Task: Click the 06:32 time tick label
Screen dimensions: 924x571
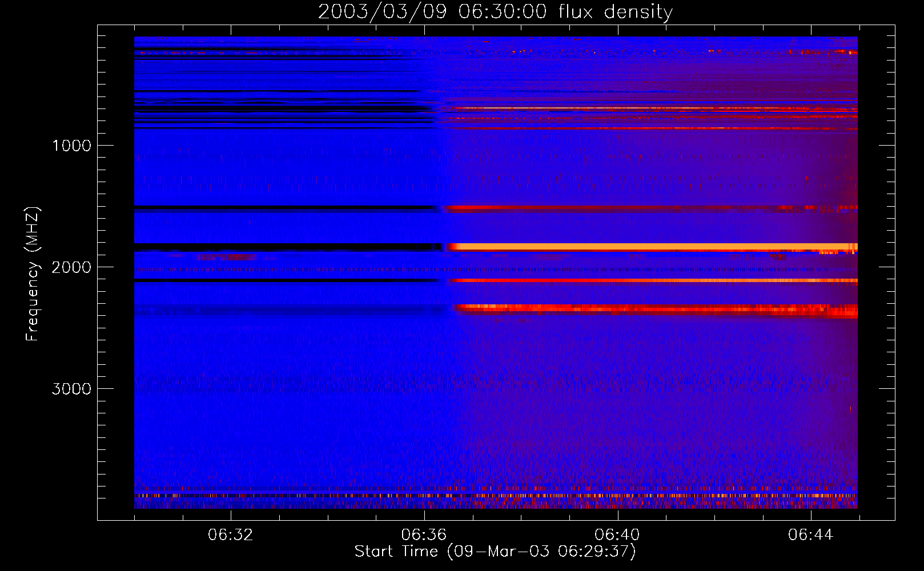Action: point(230,535)
